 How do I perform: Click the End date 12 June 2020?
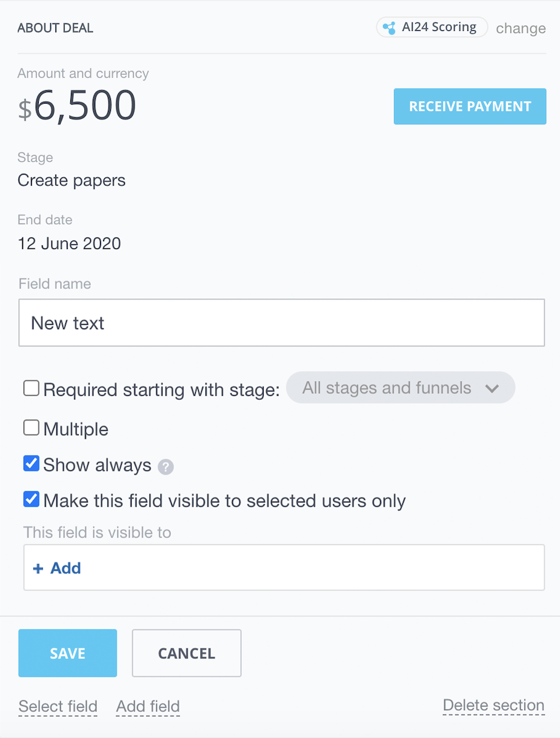69,244
